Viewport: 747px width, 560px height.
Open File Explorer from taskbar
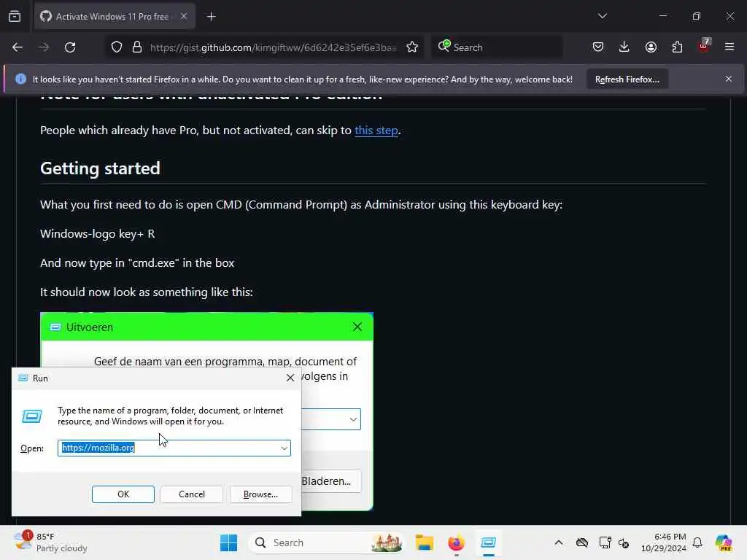[x=424, y=542]
